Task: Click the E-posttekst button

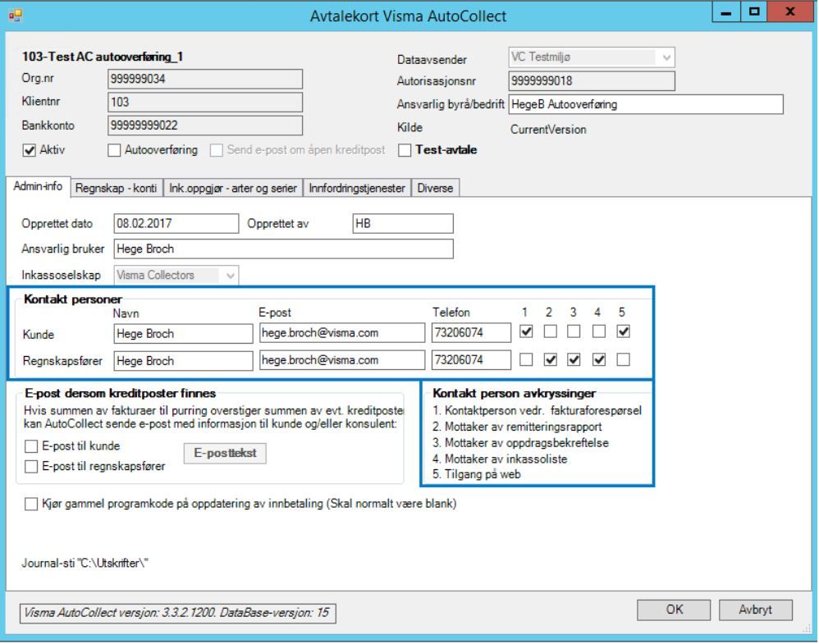Action: [x=226, y=454]
